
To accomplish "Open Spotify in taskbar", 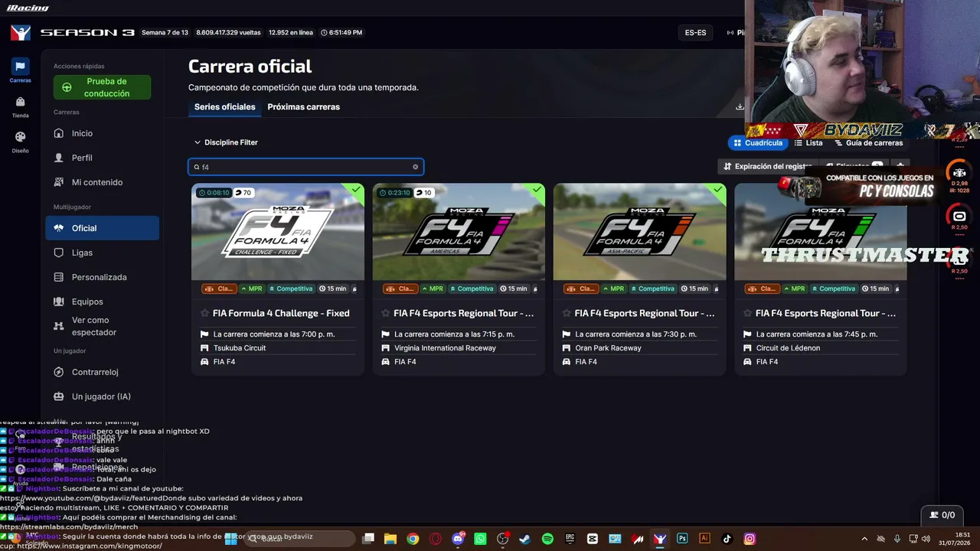I will [x=547, y=539].
